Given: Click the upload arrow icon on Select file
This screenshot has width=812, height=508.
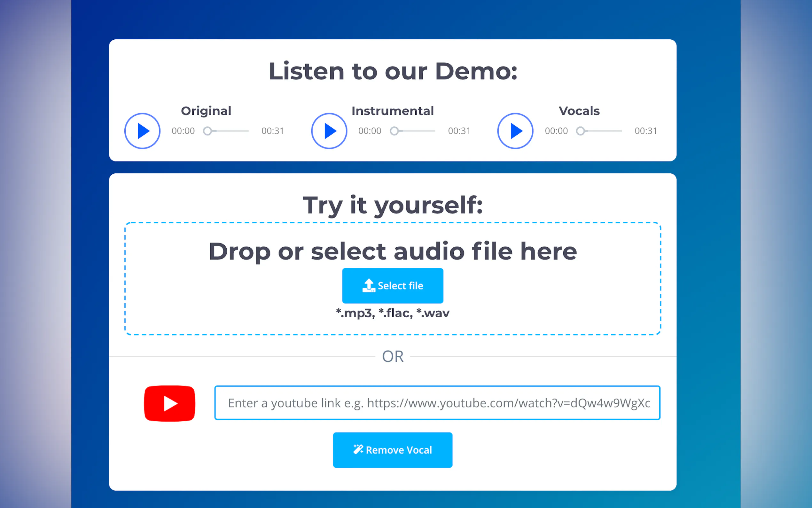Looking at the screenshot, I should click(369, 285).
